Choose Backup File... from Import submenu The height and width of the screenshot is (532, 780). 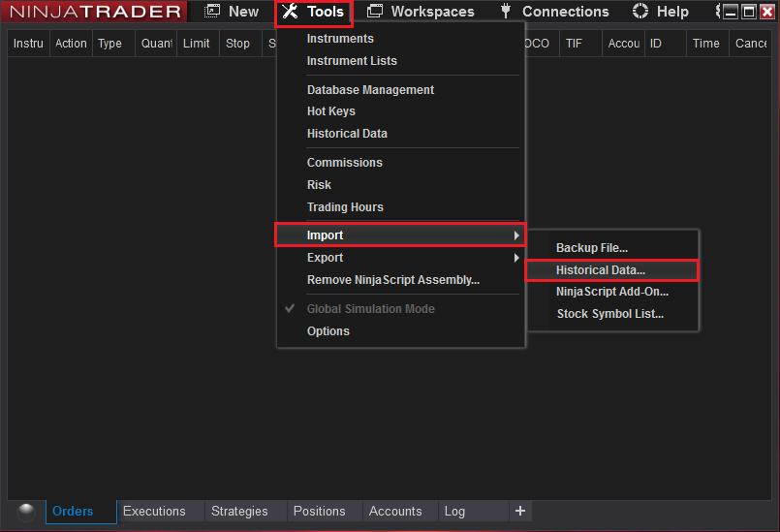pos(592,248)
